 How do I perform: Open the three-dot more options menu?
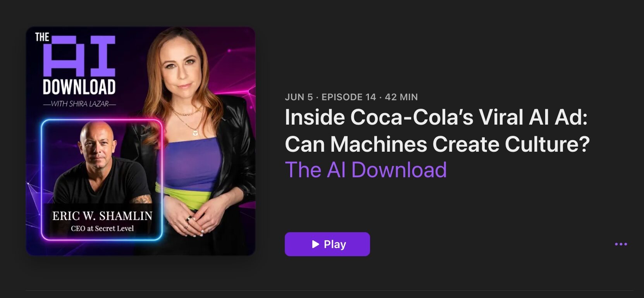[621, 244]
